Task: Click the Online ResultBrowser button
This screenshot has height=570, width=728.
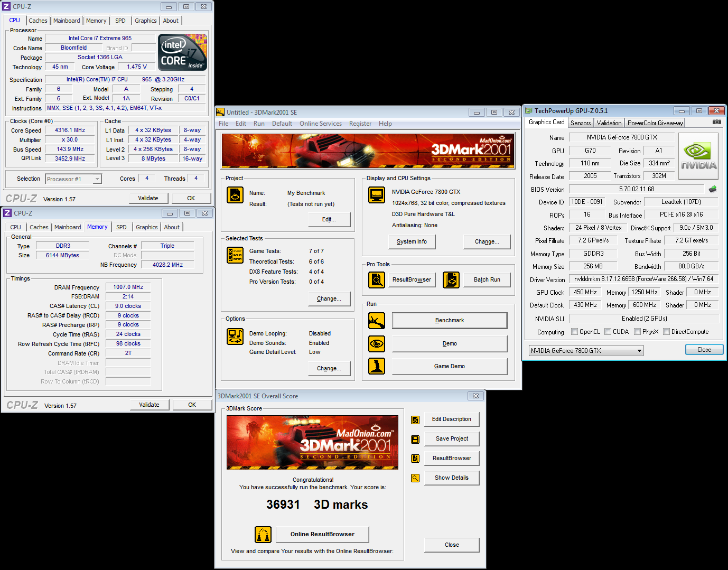Action: pyautogui.click(x=322, y=534)
